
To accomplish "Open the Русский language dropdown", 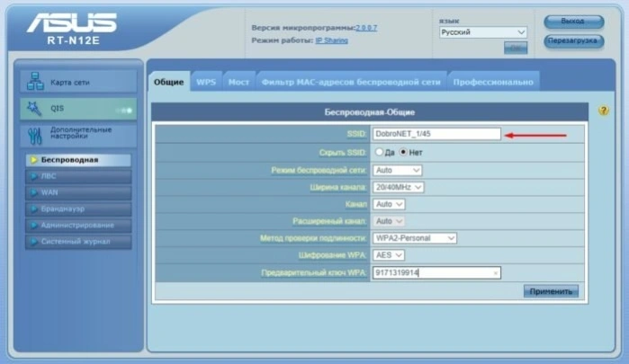I will point(483,32).
